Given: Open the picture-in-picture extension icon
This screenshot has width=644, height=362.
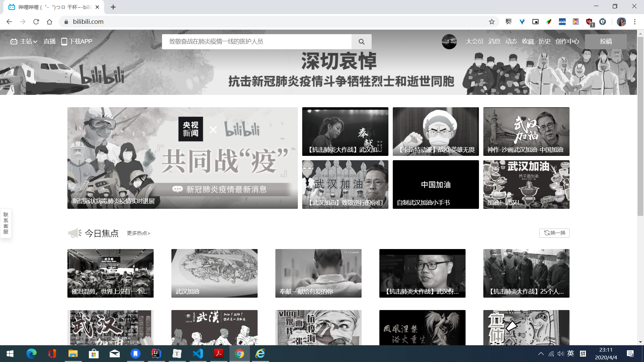Looking at the screenshot, I should tap(535, 22).
